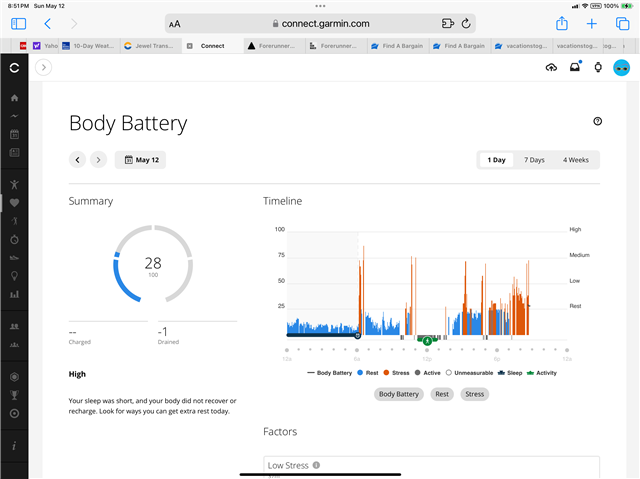Screen dimensions: 640x479
Task: Open the Body Battery help question icon
Action: 598,121
